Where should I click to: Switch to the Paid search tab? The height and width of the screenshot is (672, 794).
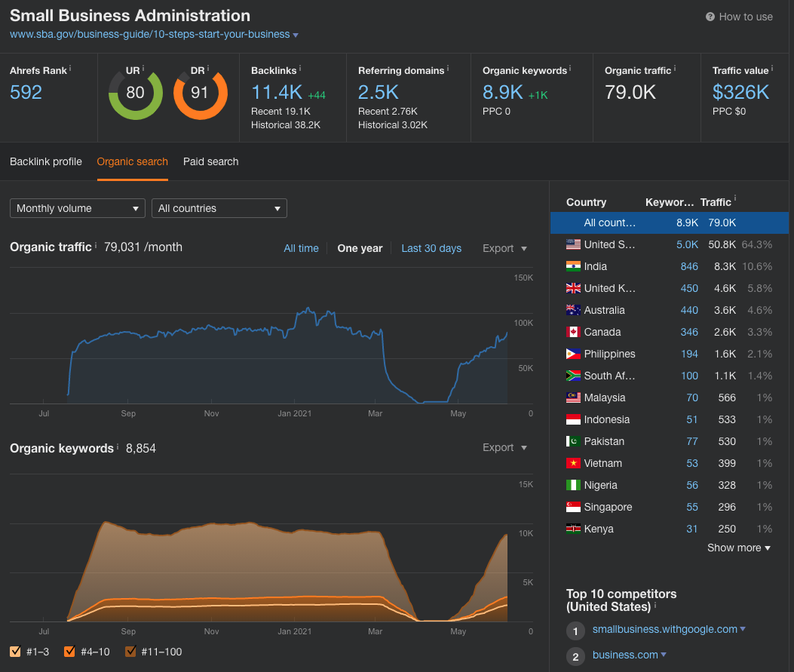coord(210,161)
